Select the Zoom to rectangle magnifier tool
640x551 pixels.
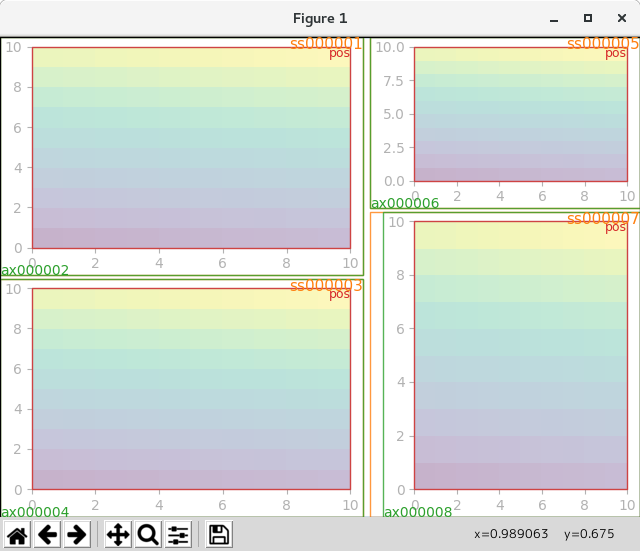[x=148, y=534]
